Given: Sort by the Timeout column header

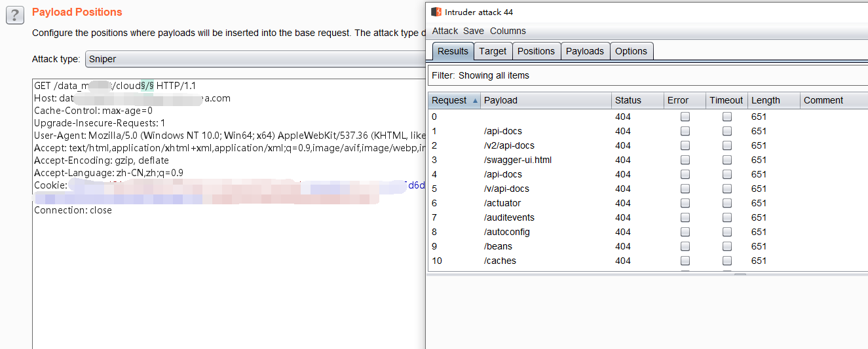Looking at the screenshot, I should (x=726, y=100).
